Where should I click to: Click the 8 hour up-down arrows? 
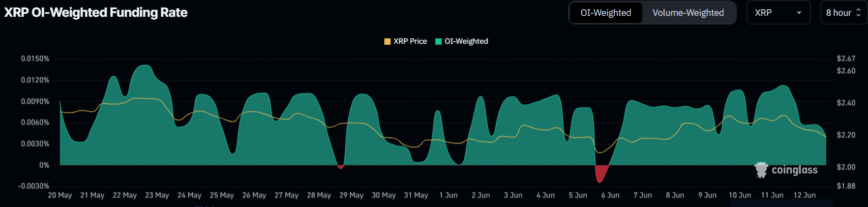[858, 13]
